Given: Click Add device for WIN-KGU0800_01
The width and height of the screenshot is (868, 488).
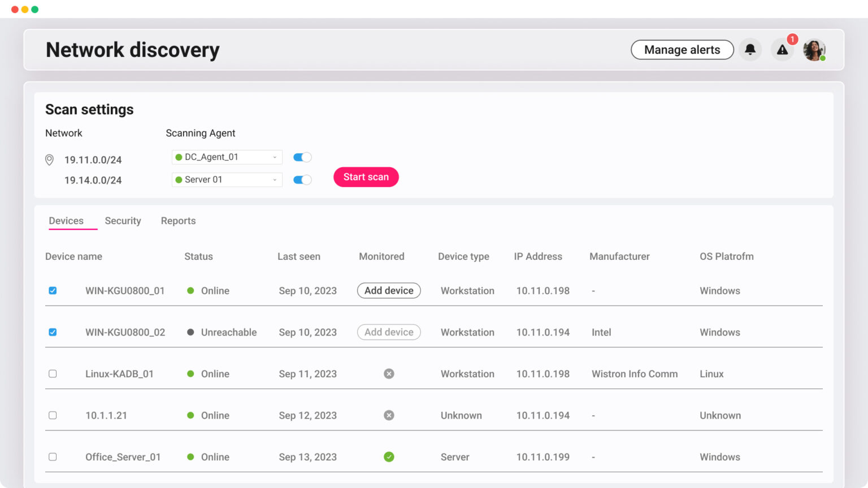Looking at the screenshot, I should pos(389,290).
